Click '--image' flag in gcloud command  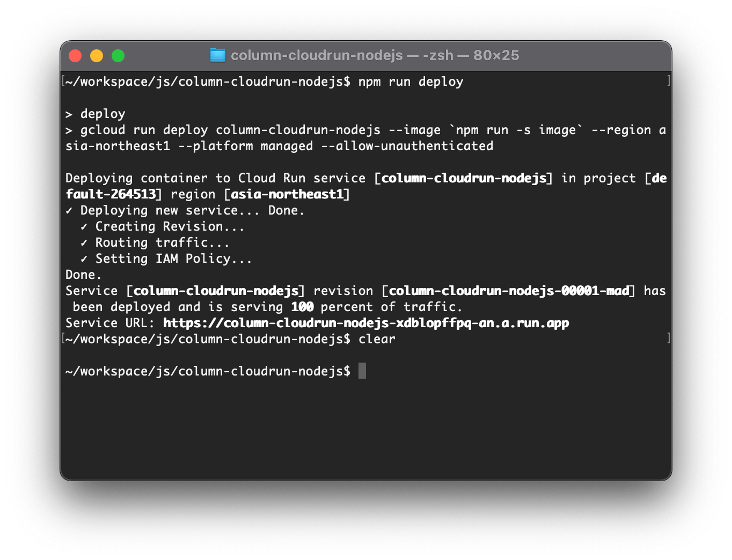point(415,130)
